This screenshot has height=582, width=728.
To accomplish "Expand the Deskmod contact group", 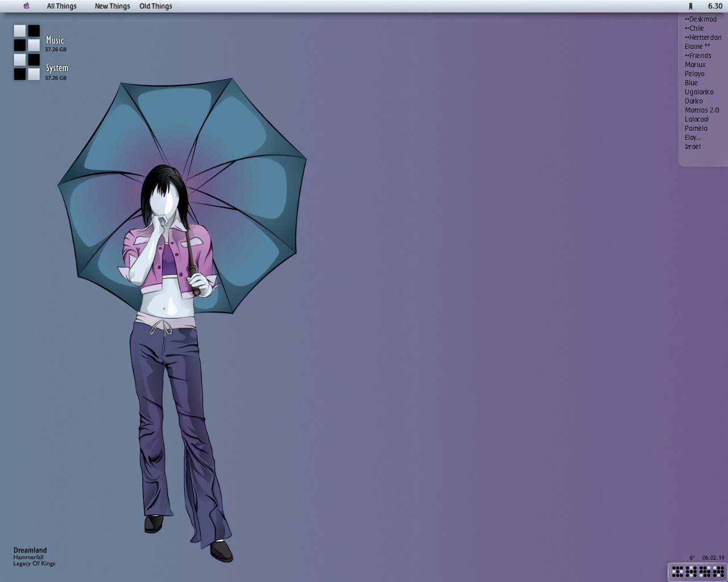I will 701,19.
